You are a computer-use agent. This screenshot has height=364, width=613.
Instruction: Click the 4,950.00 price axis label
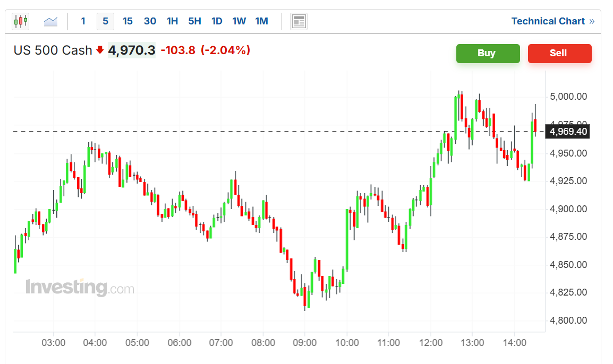point(568,153)
